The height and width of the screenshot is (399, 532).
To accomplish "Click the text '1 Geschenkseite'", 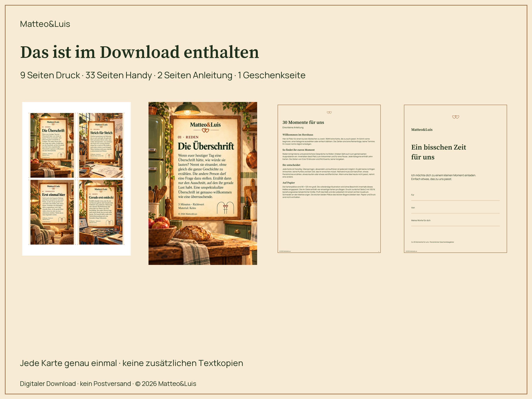I will [272, 75].
